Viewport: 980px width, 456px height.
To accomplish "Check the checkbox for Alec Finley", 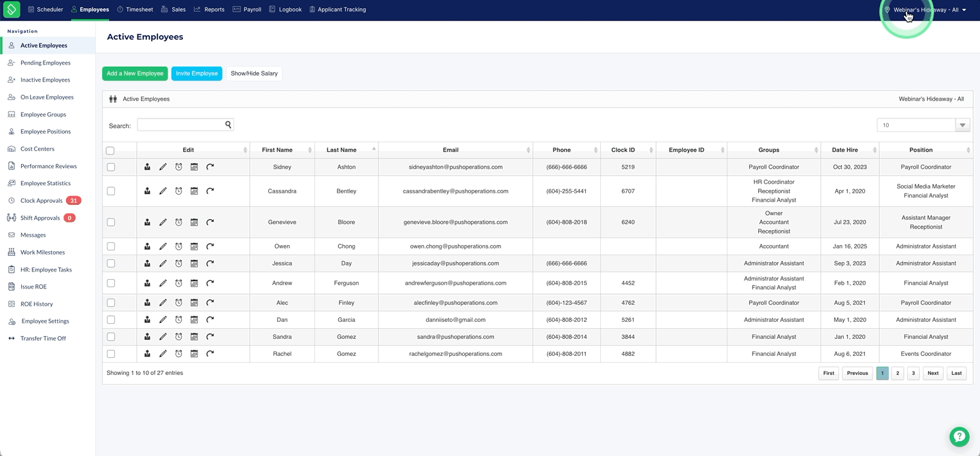I will (111, 303).
